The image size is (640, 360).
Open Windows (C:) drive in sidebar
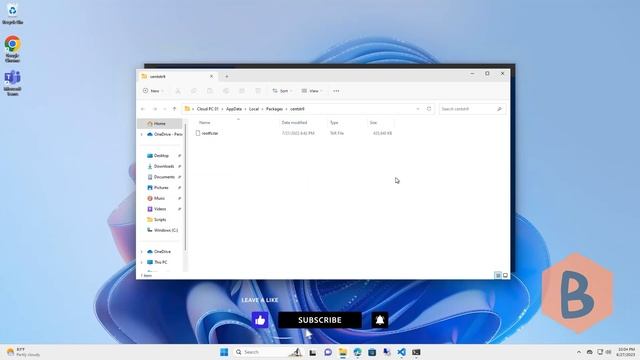coord(166,230)
